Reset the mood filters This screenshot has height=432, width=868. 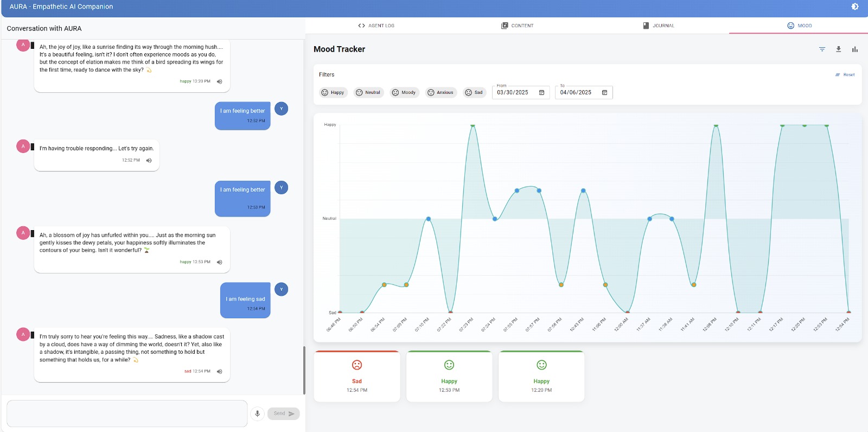pos(845,75)
